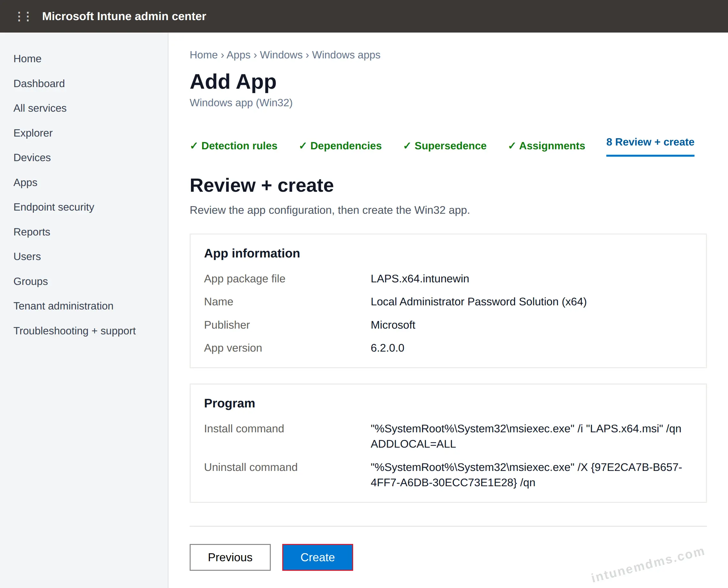Open All services in the sidebar
This screenshot has height=588, width=728.
tap(40, 108)
